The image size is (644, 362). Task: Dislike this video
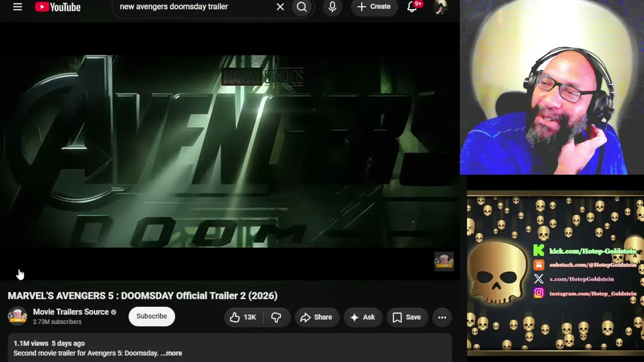click(277, 317)
